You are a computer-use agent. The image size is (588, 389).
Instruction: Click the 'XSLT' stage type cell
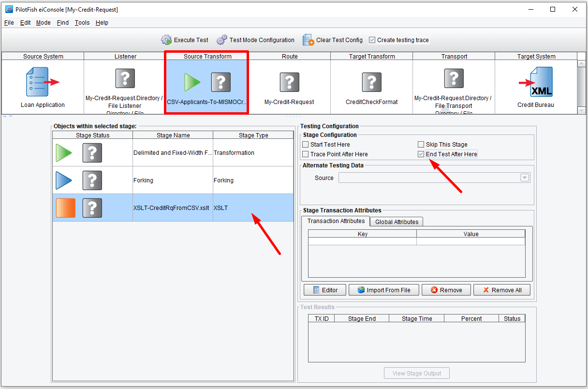coord(253,208)
